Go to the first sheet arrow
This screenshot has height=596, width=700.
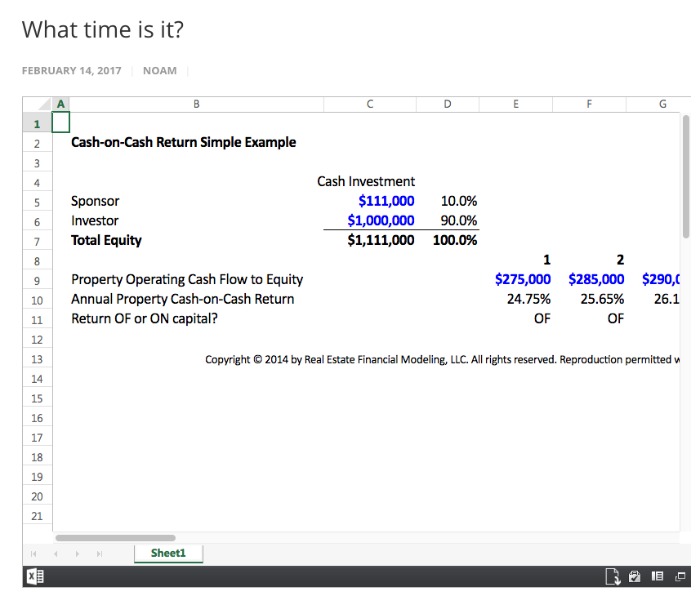tap(34, 554)
